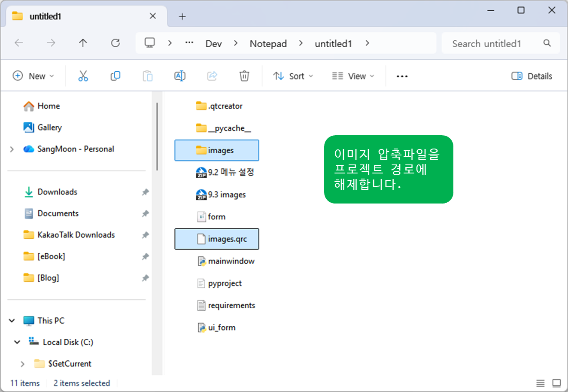Click the Rename icon in toolbar
Screen dimensions: 568x392
[180, 76]
